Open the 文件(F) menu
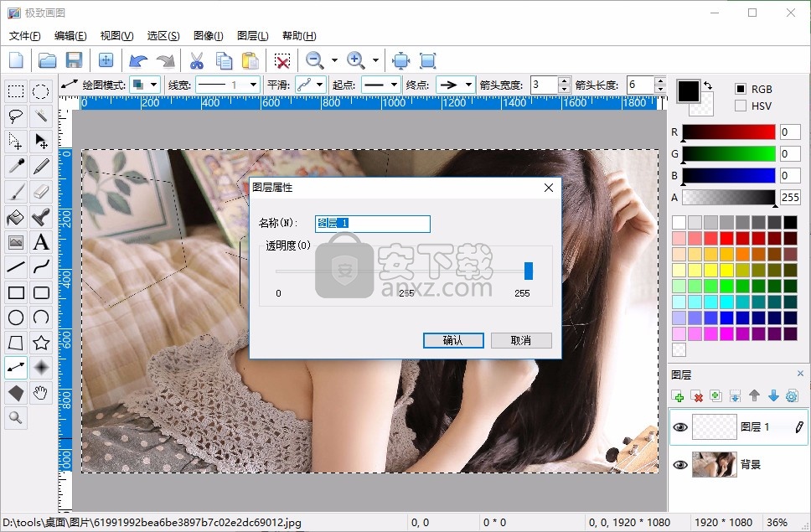The width and height of the screenshot is (811, 532). click(x=25, y=36)
